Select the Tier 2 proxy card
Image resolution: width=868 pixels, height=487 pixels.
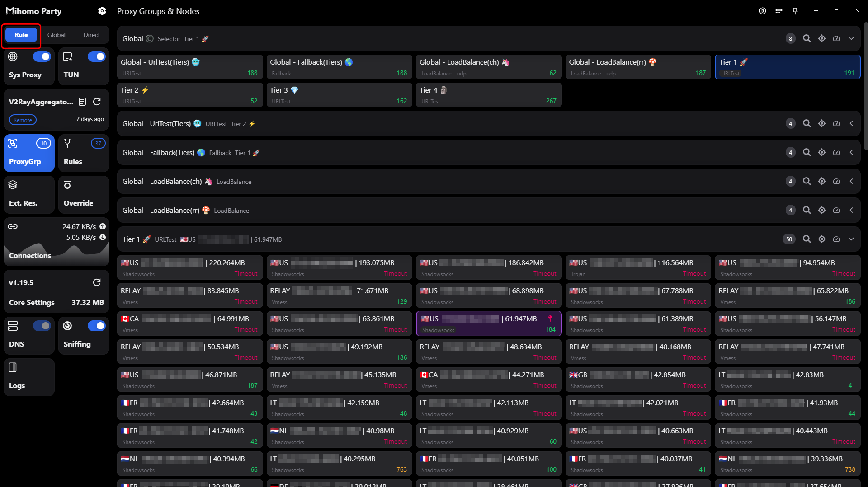click(x=190, y=95)
